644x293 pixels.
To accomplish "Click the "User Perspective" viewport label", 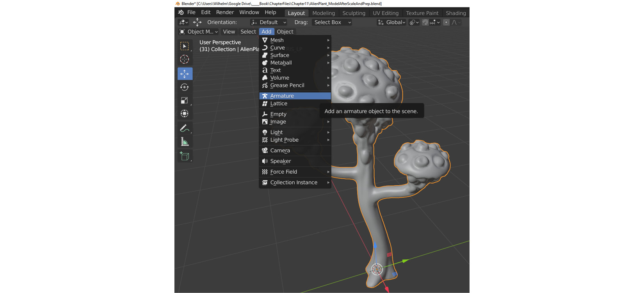I will (x=220, y=42).
